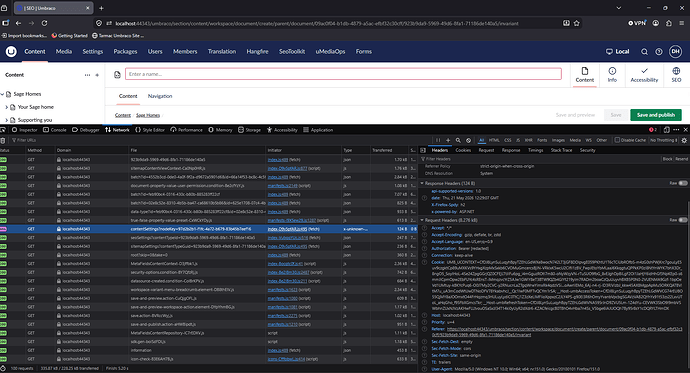690x373 pixels.
Task: Pick an element with devtools picker
Action: [x=3, y=130]
